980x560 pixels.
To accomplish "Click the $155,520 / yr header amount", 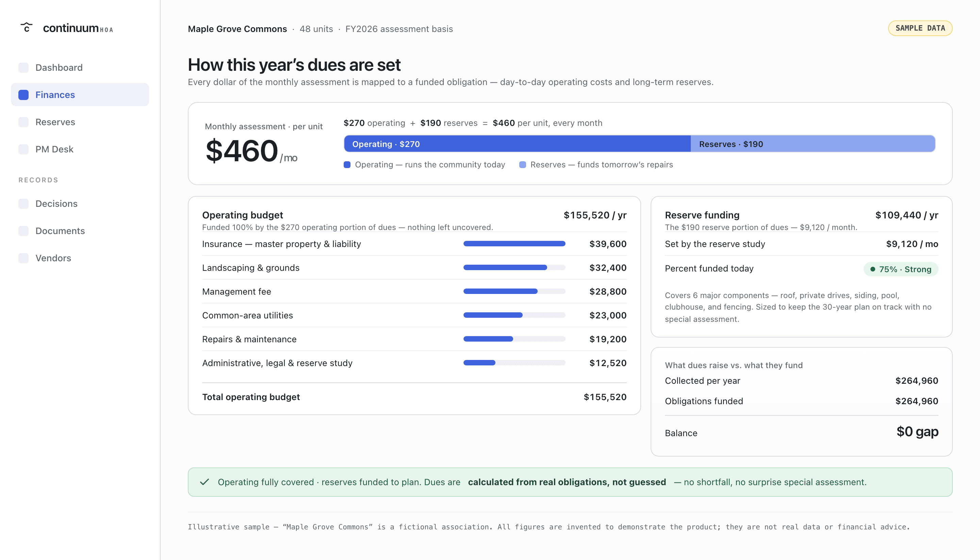I will coord(595,215).
